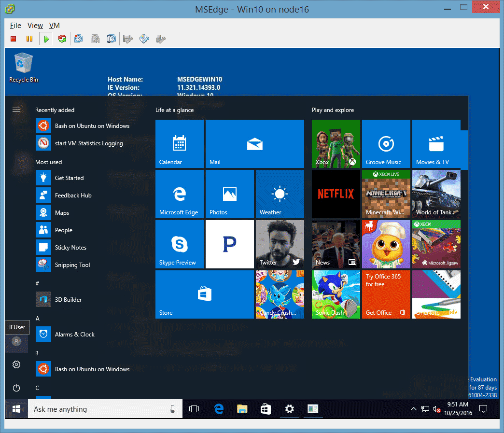Open Bash on Ubuntu under letter B
504x433 pixels.
[x=83, y=369]
